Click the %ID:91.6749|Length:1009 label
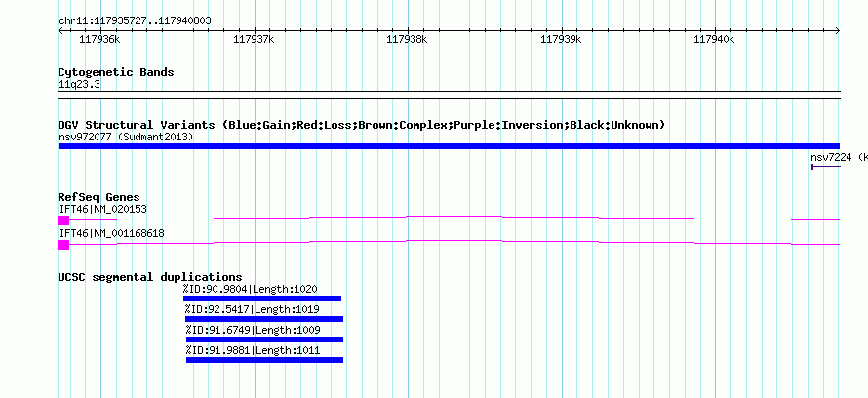 (253, 330)
